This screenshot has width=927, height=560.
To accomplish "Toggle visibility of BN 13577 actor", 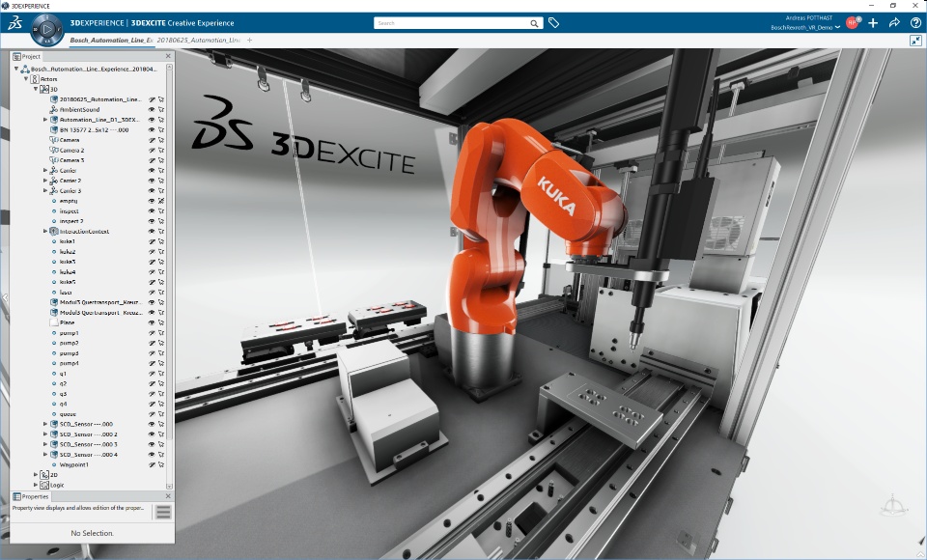I will pos(152,130).
